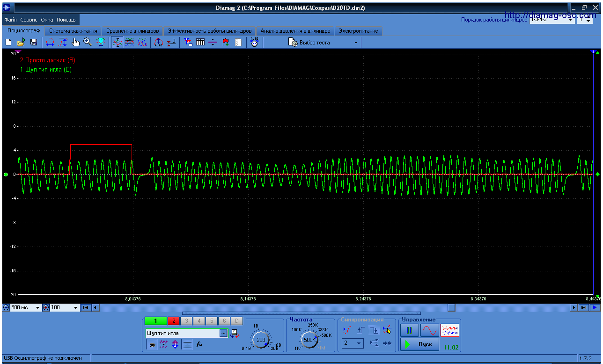Click the Пуск start button
The image size is (603, 364).
[x=419, y=344]
